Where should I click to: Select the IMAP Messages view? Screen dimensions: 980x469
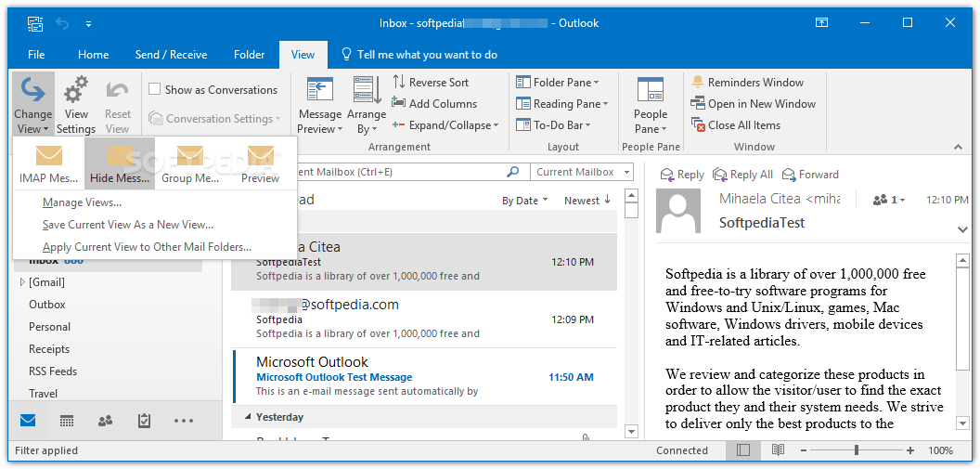[x=49, y=163]
